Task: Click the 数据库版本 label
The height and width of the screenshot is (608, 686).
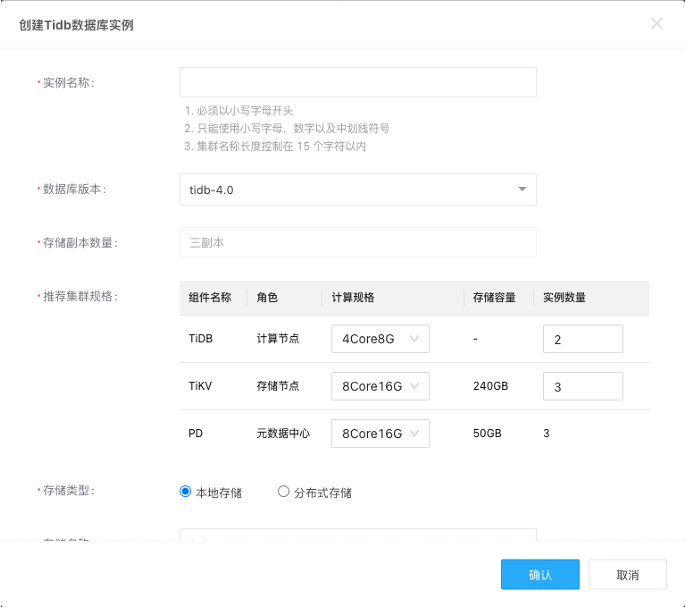Action: click(x=72, y=189)
